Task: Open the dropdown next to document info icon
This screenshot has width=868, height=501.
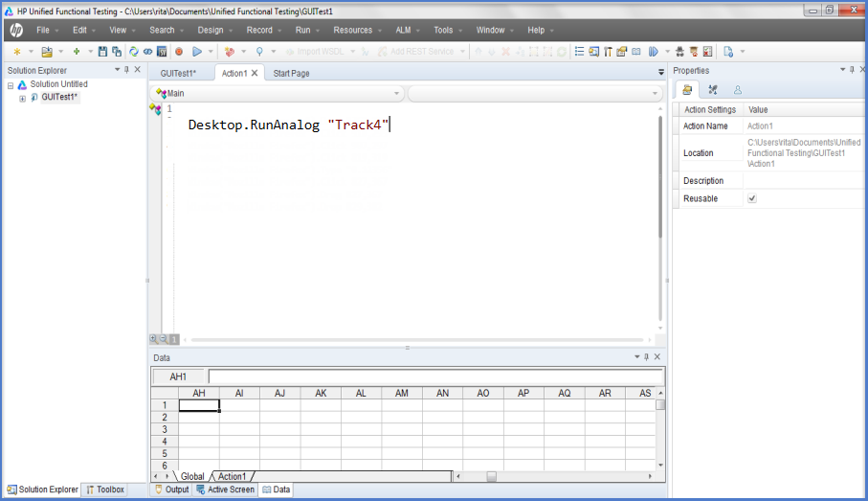Action: 743,52
